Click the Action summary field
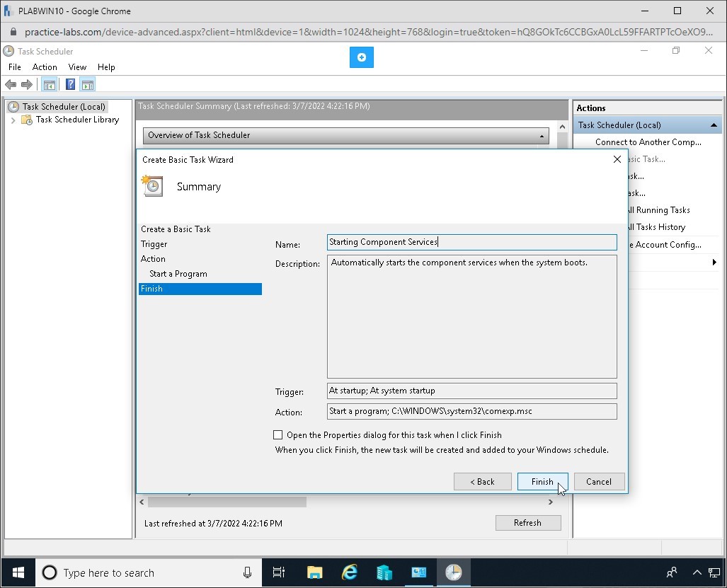The image size is (727, 588). click(472, 412)
